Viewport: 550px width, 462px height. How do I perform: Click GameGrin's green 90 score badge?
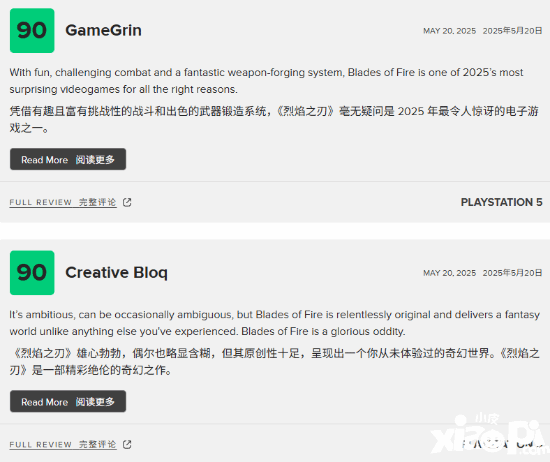pos(32,31)
